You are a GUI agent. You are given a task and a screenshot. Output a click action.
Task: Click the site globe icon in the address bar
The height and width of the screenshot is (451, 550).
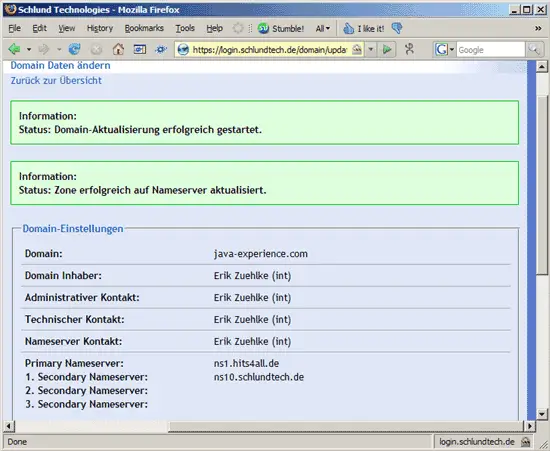point(183,50)
